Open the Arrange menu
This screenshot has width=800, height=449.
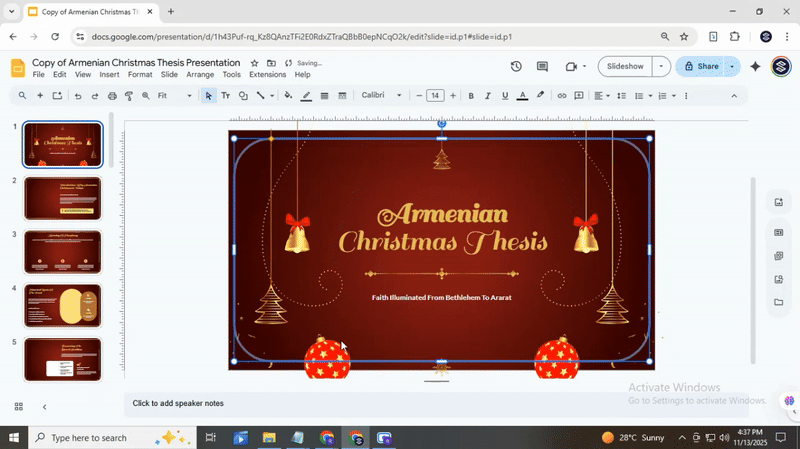tap(200, 75)
